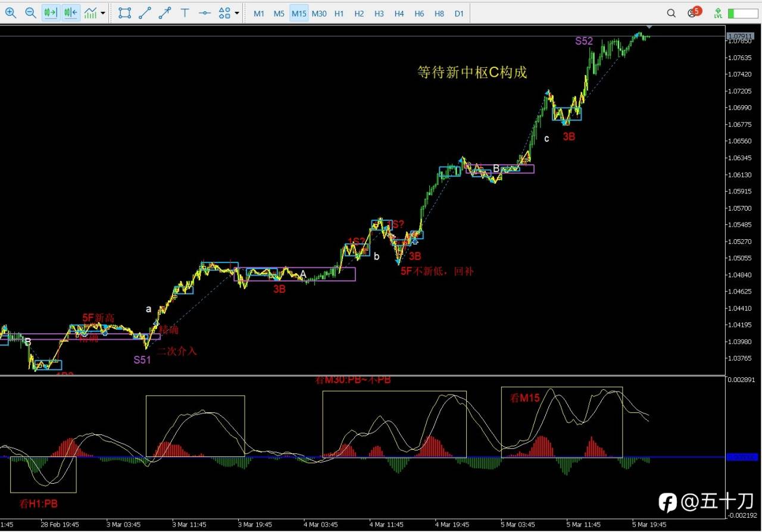Select the M30 timeframe button
The image size is (762, 532).
click(319, 13)
